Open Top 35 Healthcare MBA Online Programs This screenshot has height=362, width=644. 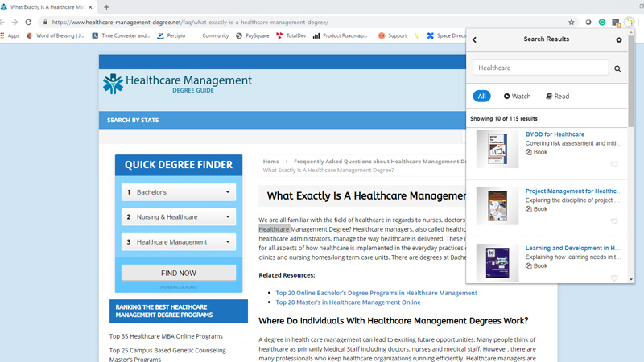pos(166,336)
